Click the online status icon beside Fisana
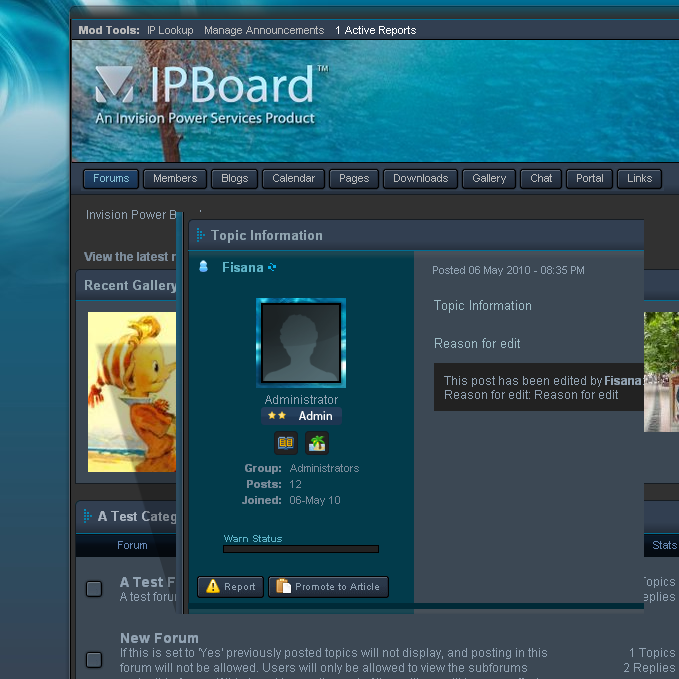This screenshot has width=679, height=679. (x=203, y=267)
